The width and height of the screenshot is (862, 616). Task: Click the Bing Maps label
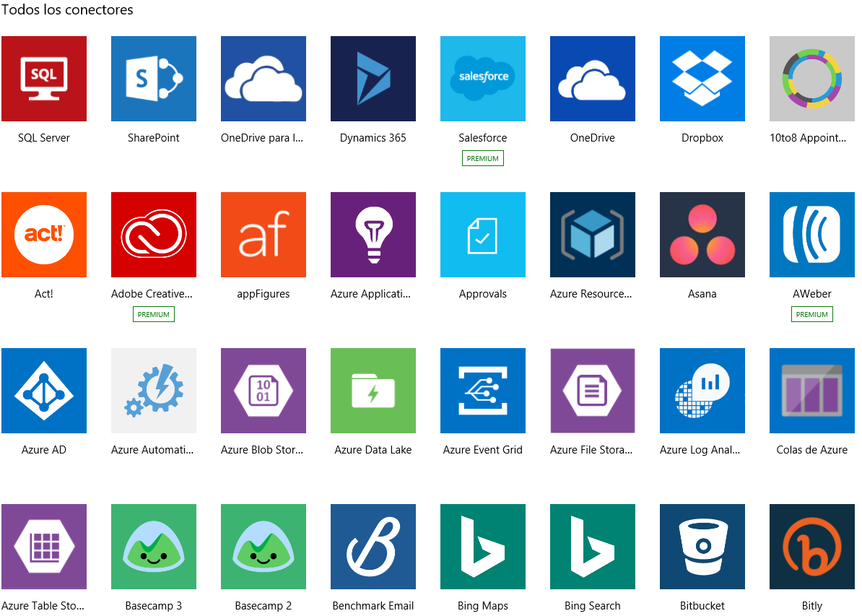click(x=483, y=606)
